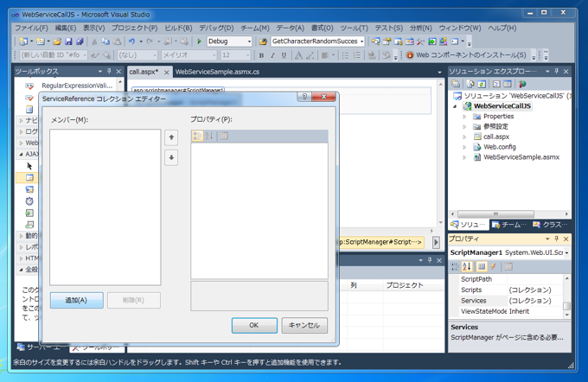
Task: Click the Refresh icon in Solution Explorer
Action: [x=482, y=84]
